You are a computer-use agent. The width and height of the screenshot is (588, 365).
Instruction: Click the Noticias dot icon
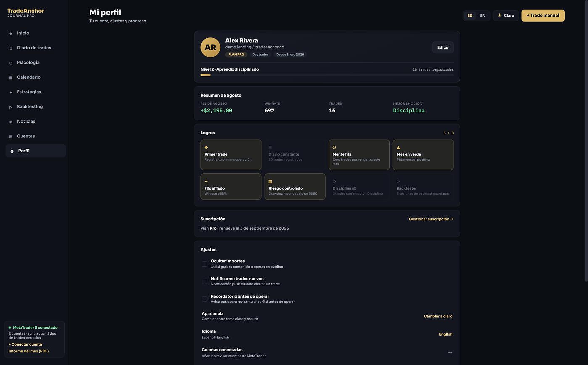(x=11, y=122)
